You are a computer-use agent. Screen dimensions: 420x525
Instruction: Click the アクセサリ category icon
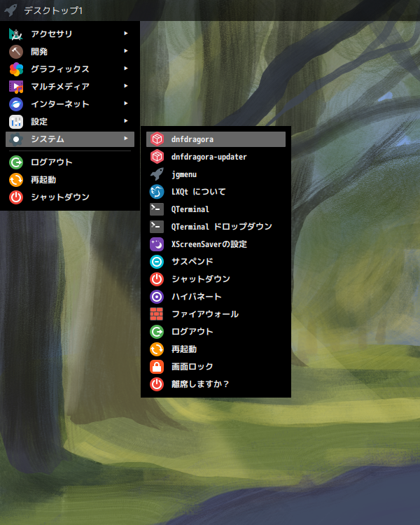(15, 34)
